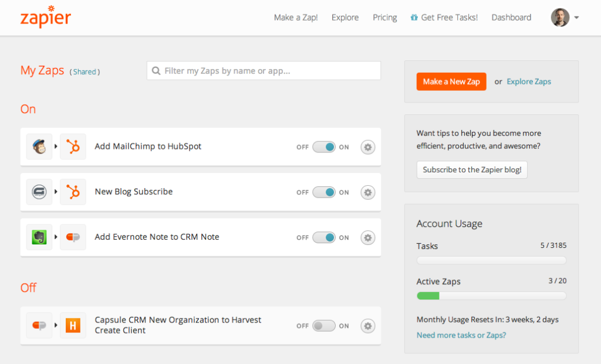601x364 pixels.
Task: Click HubSpot icon in Add MailChimp to HubSpot row
Action: point(73,147)
